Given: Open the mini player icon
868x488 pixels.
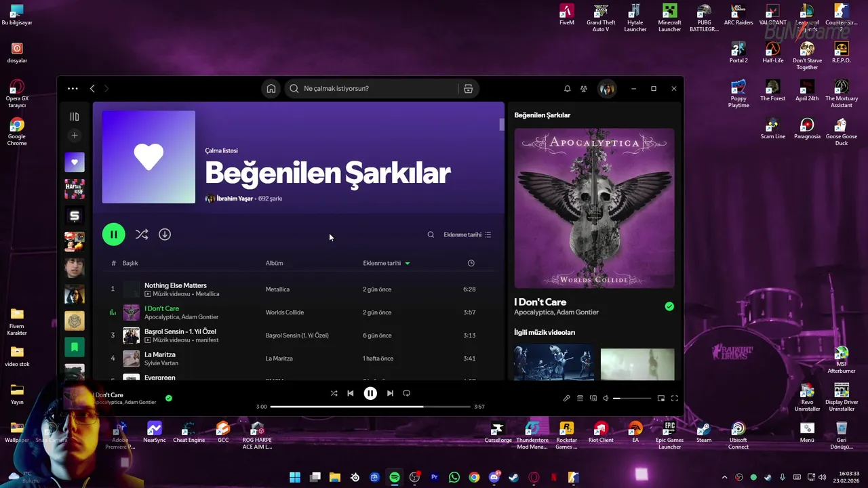Looking at the screenshot, I should click(x=661, y=399).
